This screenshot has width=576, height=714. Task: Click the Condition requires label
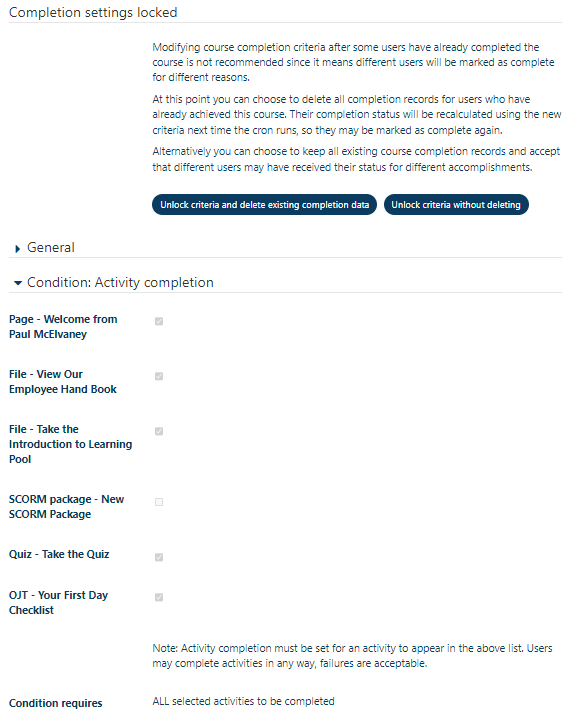(x=56, y=703)
